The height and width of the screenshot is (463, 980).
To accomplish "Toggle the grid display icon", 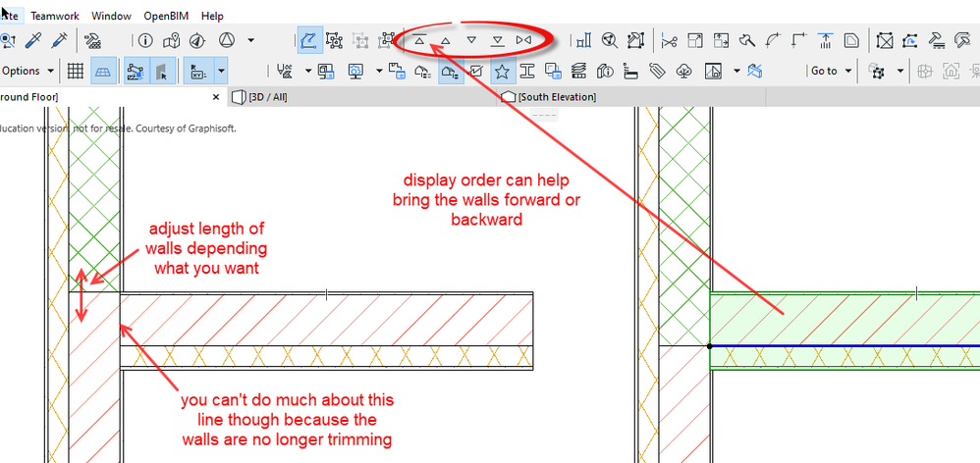I will [x=76, y=72].
